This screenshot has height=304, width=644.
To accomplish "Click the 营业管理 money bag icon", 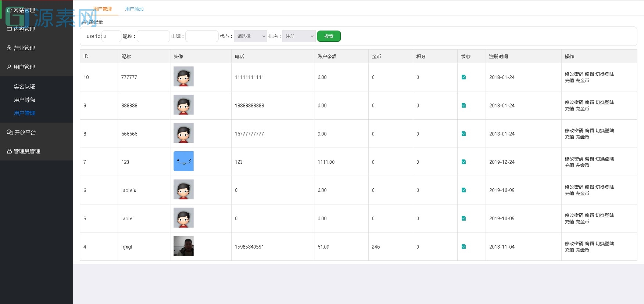I will [x=9, y=48].
